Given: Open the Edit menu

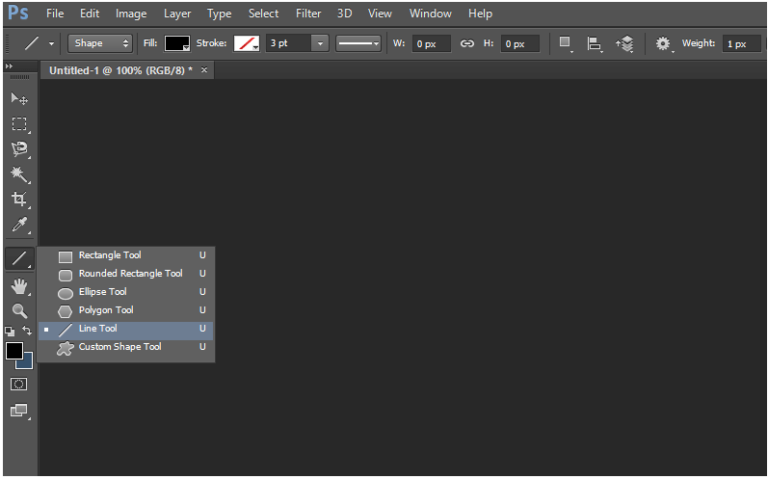Looking at the screenshot, I should [x=90, y=14].
